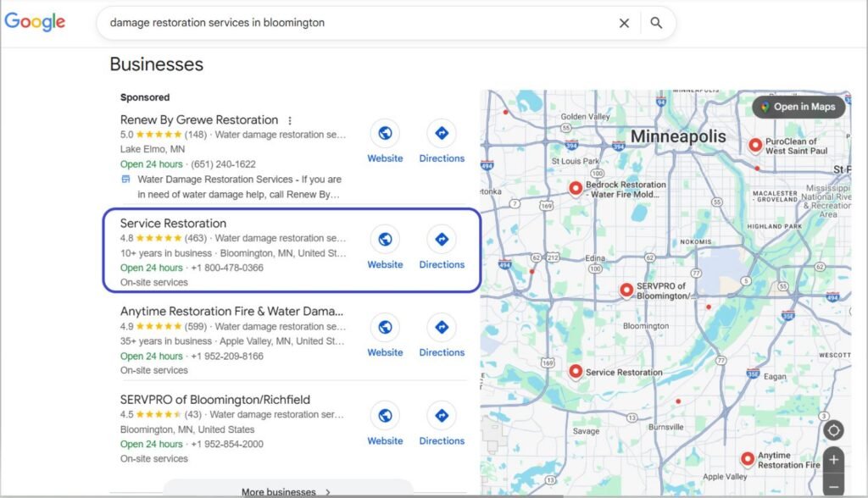The width and height of the screenshot is (868, 498).
Task: Open Service Restoration website globe icon
Action: [385, 240]
